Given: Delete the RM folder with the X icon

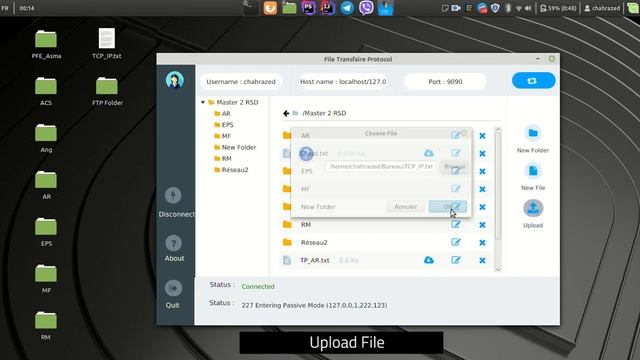Looking at the screenshot, I should click(482, 225).
